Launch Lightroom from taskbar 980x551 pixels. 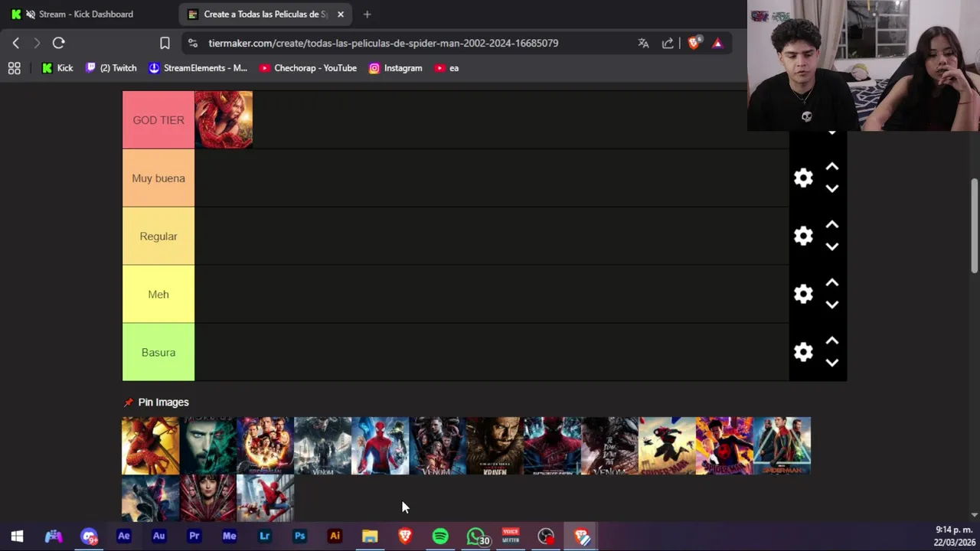tap(264, 536)
